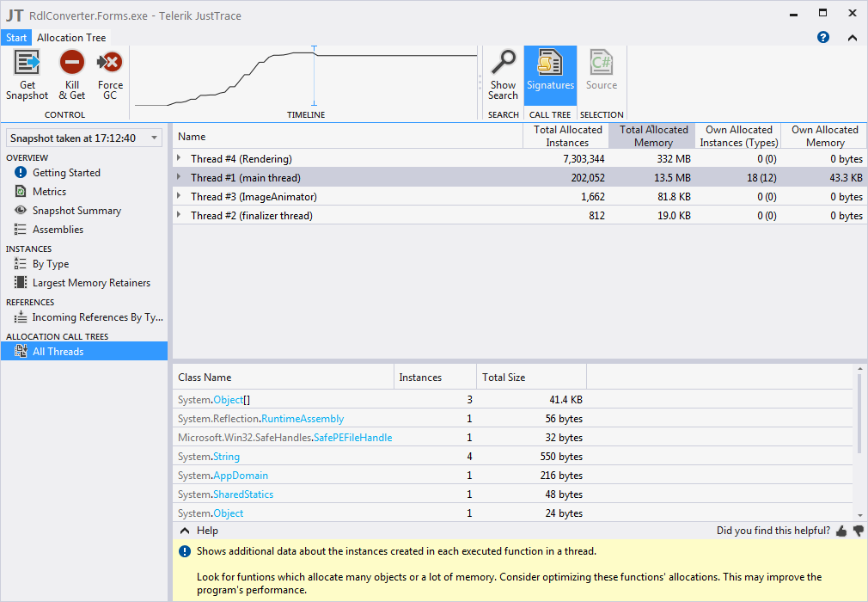Click the 18 (12) own instances value
The height and width of the screenshot is (602, 868).
click(x=761, y=178)
